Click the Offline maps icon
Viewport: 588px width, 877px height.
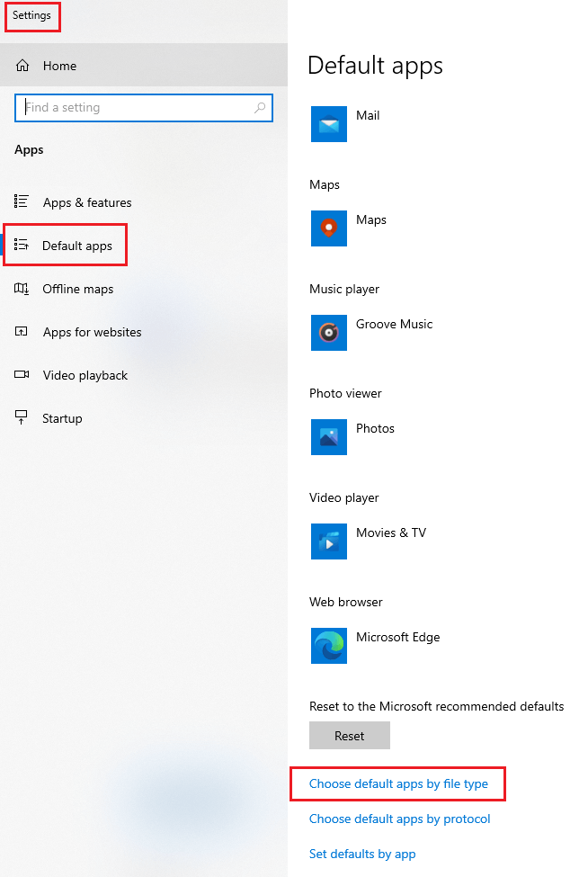[x=22, y=289]
